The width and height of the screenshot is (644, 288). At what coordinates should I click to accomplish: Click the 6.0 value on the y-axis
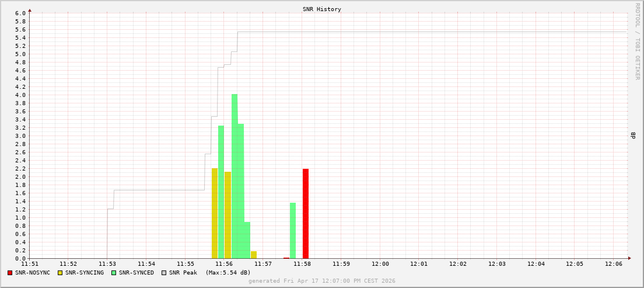20,13
